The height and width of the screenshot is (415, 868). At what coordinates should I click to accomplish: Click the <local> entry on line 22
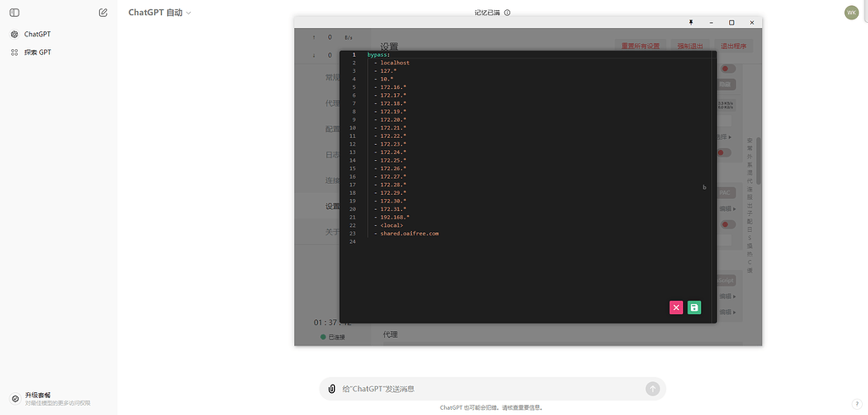click(x=392, y=225)
